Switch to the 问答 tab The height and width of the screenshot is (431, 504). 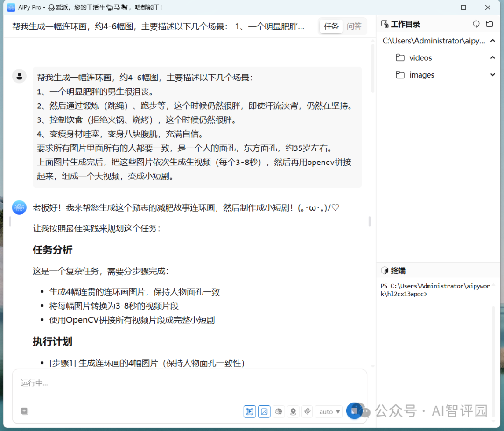click(355, 26)
